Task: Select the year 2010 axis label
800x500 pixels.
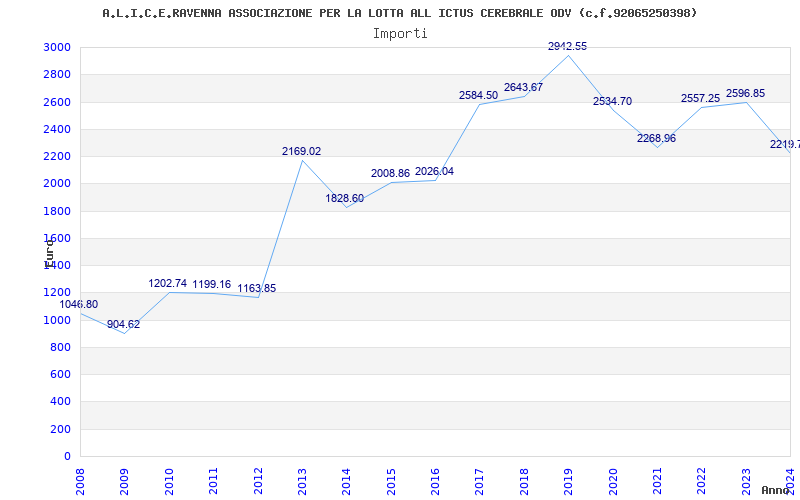Action: 169,482
